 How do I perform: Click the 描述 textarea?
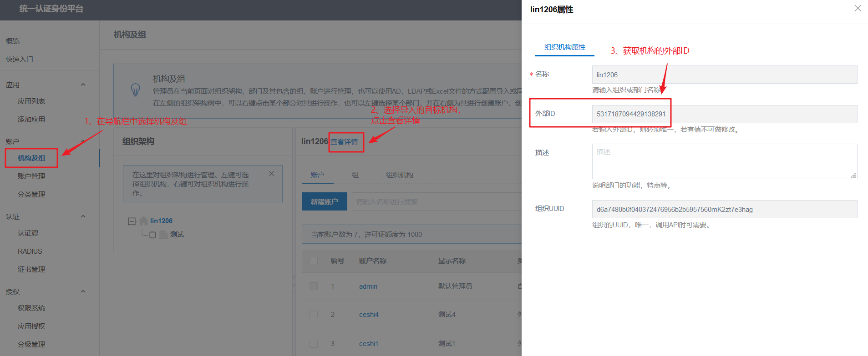click(x=725, y=161)
